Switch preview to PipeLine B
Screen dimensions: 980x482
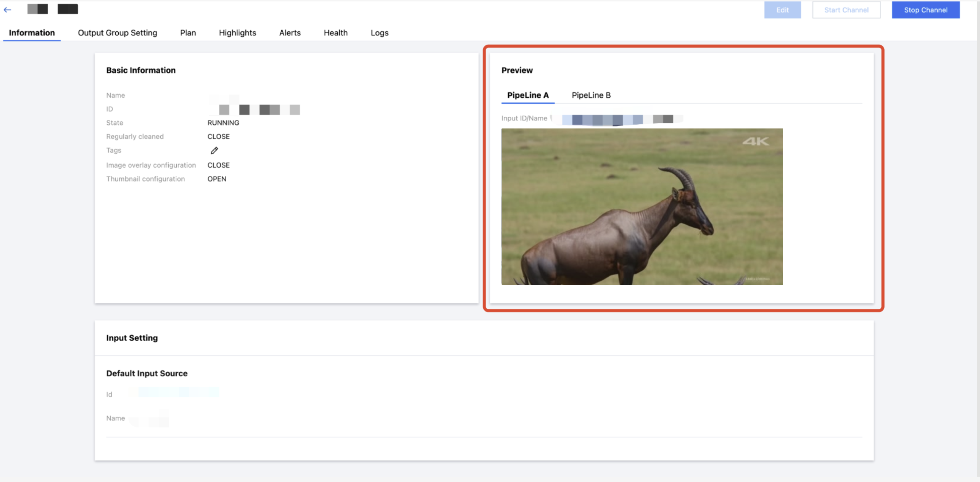591,95
